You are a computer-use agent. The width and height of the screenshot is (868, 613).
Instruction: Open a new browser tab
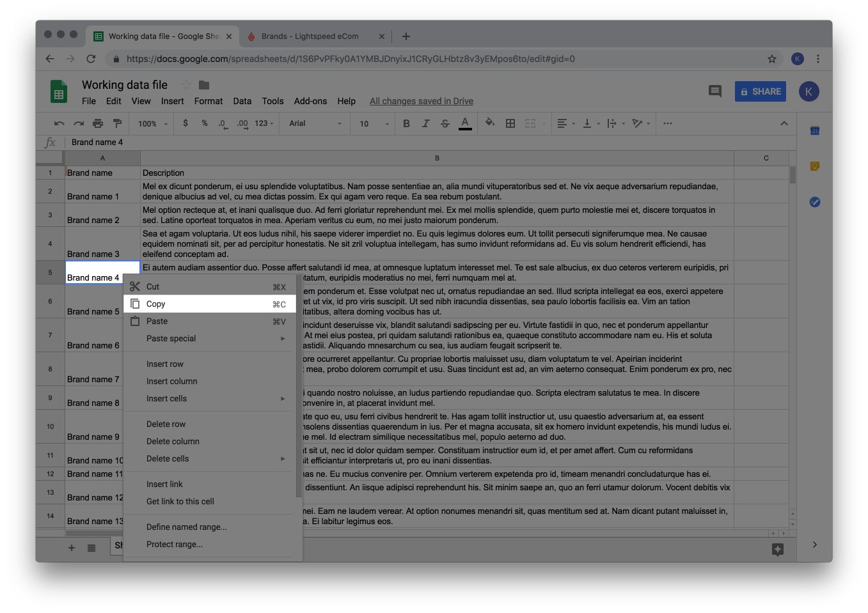click(x=406, y=36)
